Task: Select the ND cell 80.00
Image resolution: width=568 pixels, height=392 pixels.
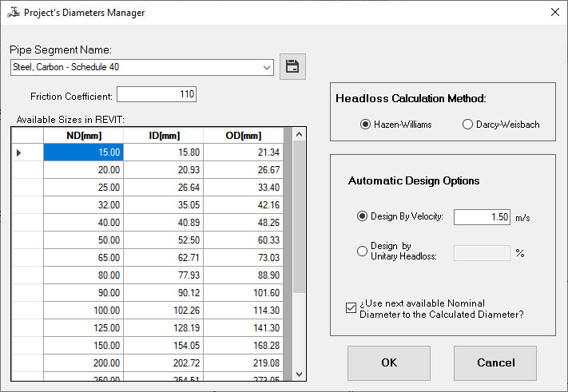Action: click(x=84, y=275)
